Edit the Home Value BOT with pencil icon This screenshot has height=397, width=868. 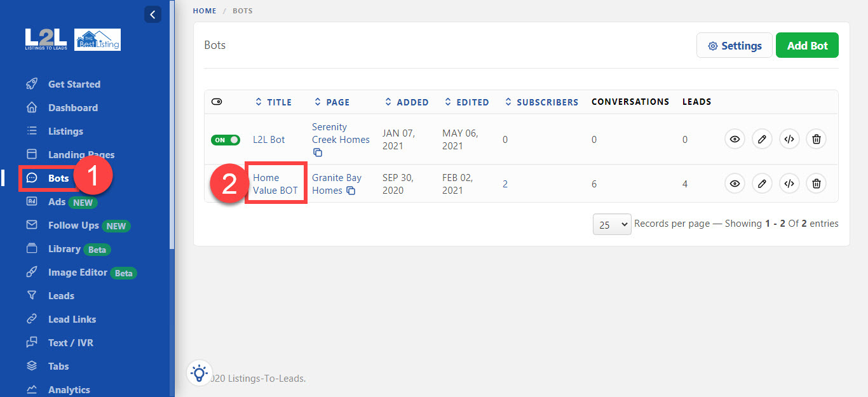pos(762,183)
